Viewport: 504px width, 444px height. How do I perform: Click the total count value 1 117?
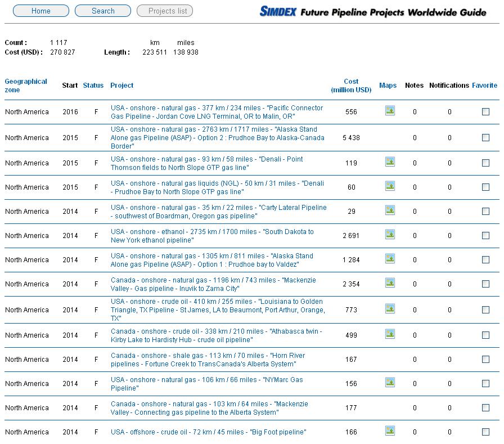(58, 42)
